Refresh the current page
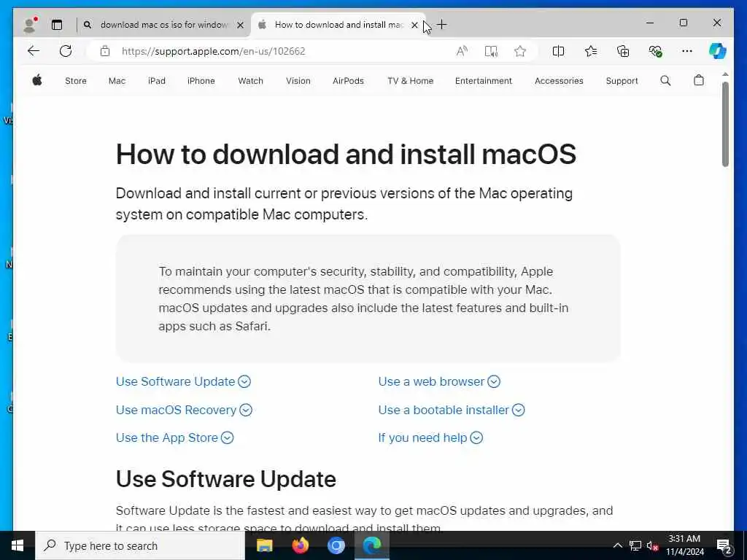This screenshot has width=747, height=560. [66, 51]
